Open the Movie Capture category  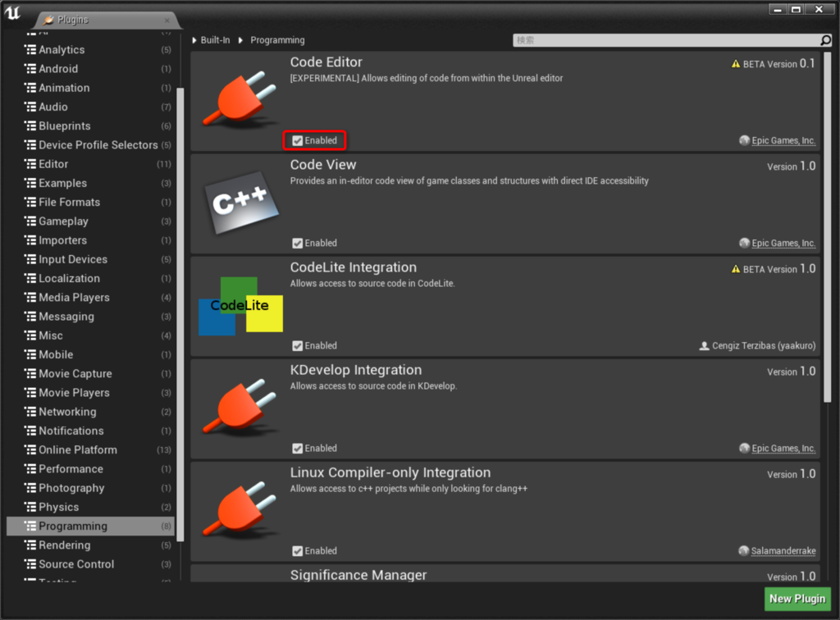coord(90,373)
